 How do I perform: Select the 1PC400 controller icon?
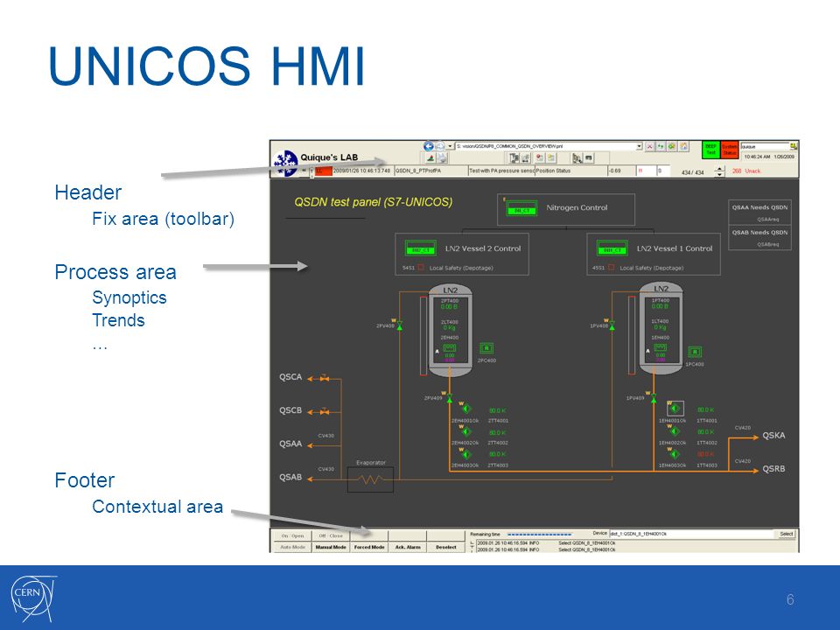[695, 352]
